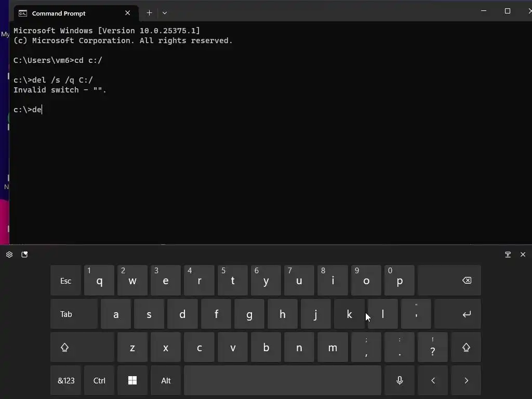Tap the space bar

pyautogui.click(x=283, y=380)
